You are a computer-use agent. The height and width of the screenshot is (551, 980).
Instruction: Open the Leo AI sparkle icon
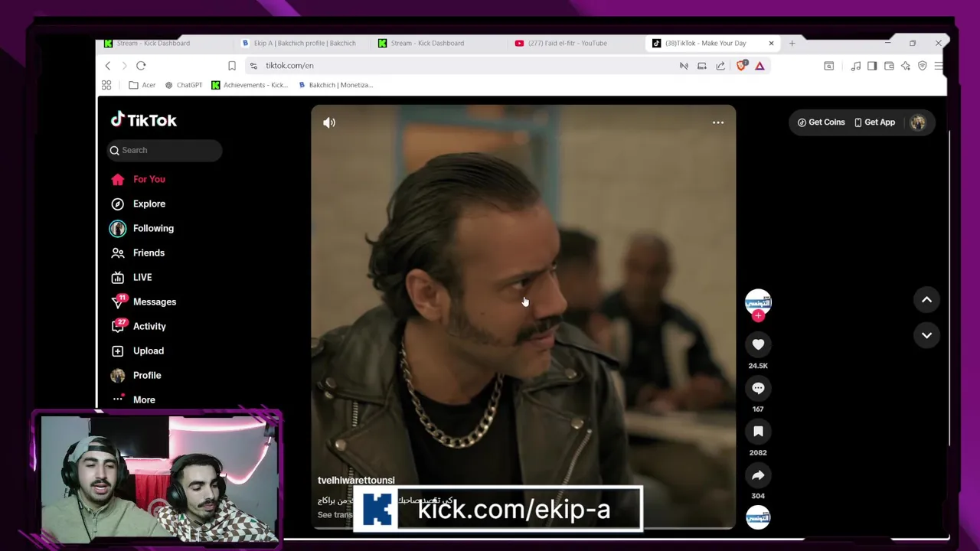coord(906,66)
